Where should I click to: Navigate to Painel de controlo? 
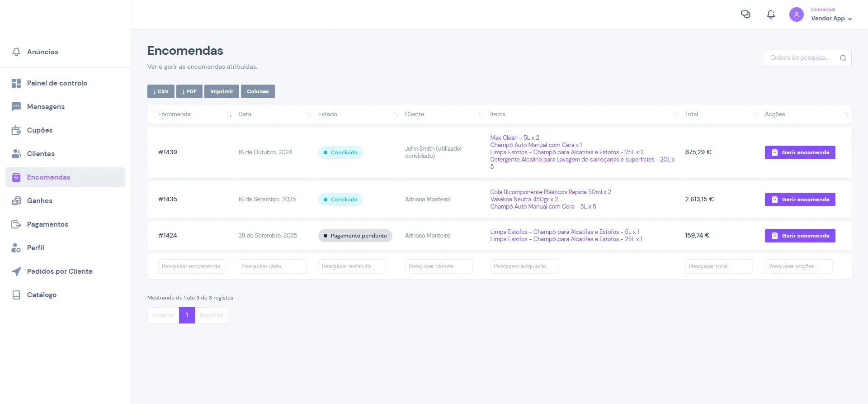click(x=57, y=83)
